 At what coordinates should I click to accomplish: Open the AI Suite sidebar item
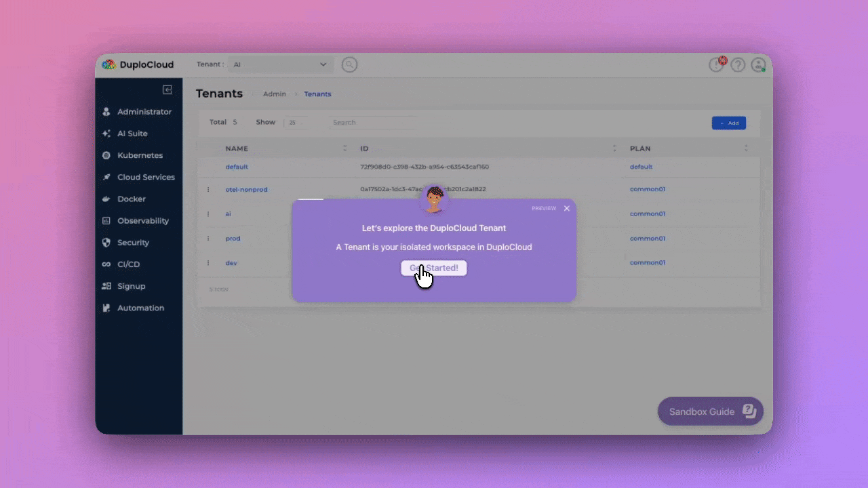(132, 134)
